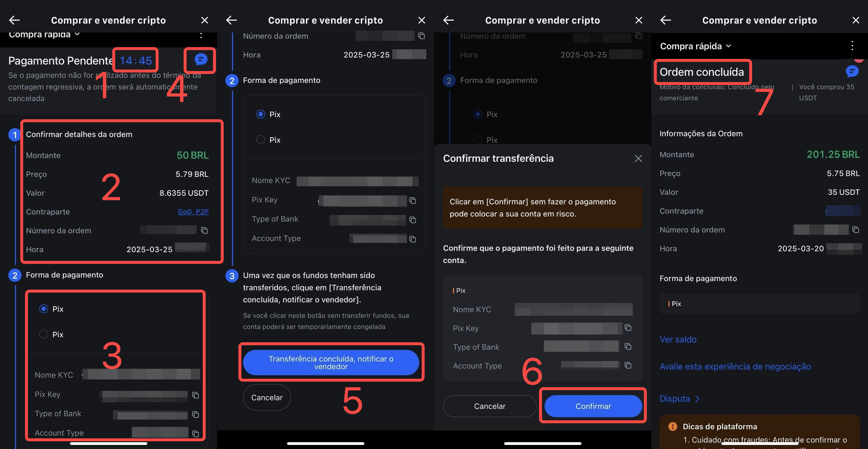Copy the Pix Key in first panel
The image size is (868, 449).
pyautogui.click(x=195, y=395)
